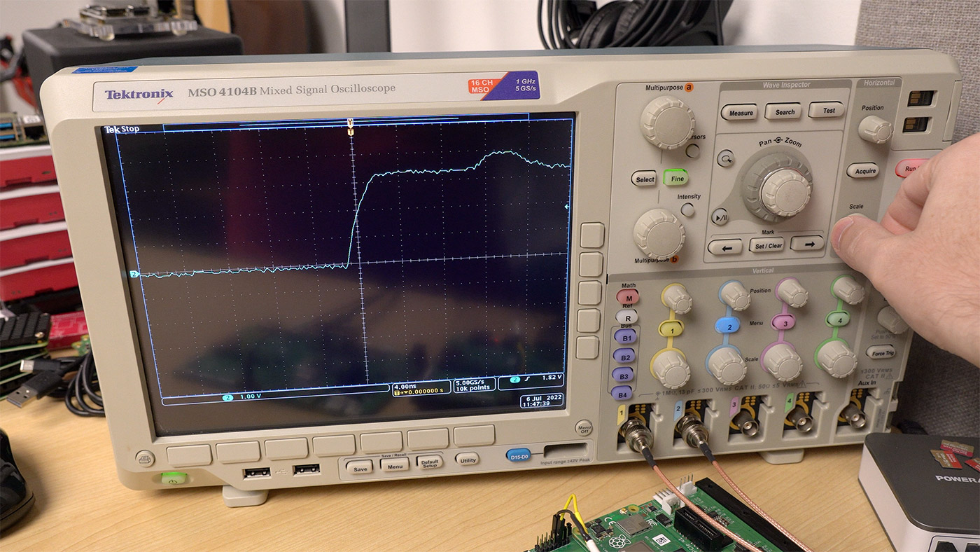This screenshot has width=980, height=552.
Task: Select the red Math M button
Action: 628,296
